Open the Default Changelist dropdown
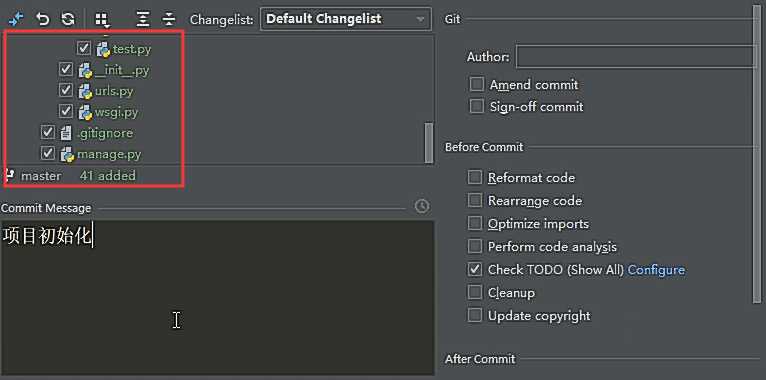Image resolution: width=766 pixels, height=380 pixels. point(346,20)
